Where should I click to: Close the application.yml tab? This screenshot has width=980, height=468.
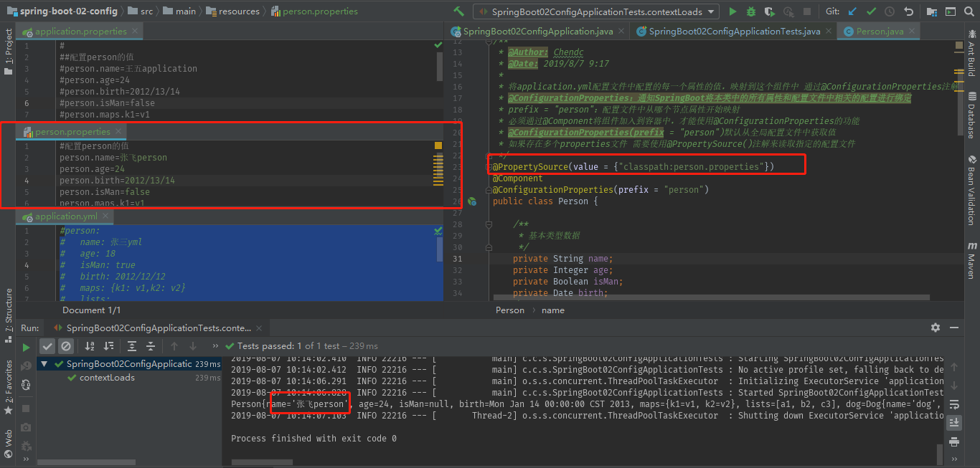point(106,216)
